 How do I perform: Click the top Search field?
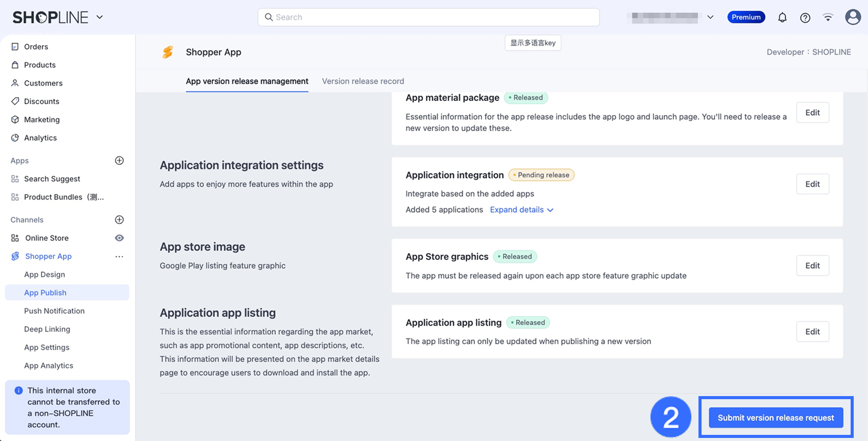tap(429, 17)
